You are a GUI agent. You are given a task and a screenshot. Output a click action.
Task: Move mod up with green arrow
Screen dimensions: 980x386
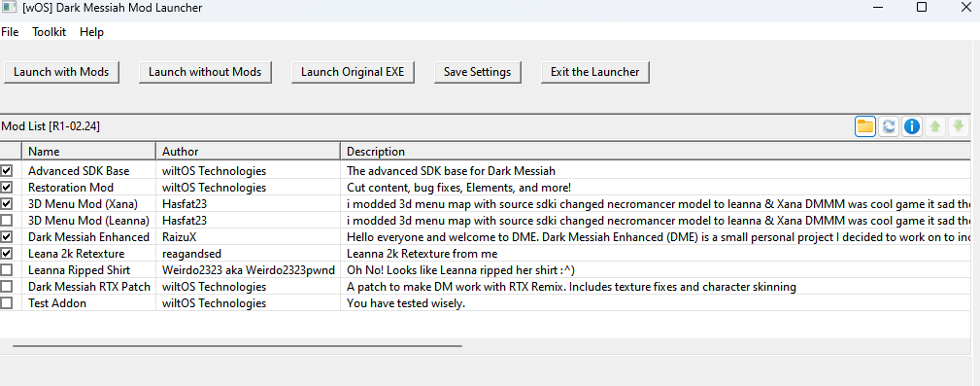[x=935, y=126]
